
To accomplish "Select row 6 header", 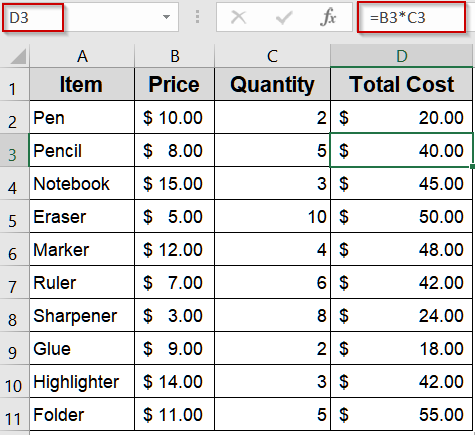I will click(x=14, y=249).
